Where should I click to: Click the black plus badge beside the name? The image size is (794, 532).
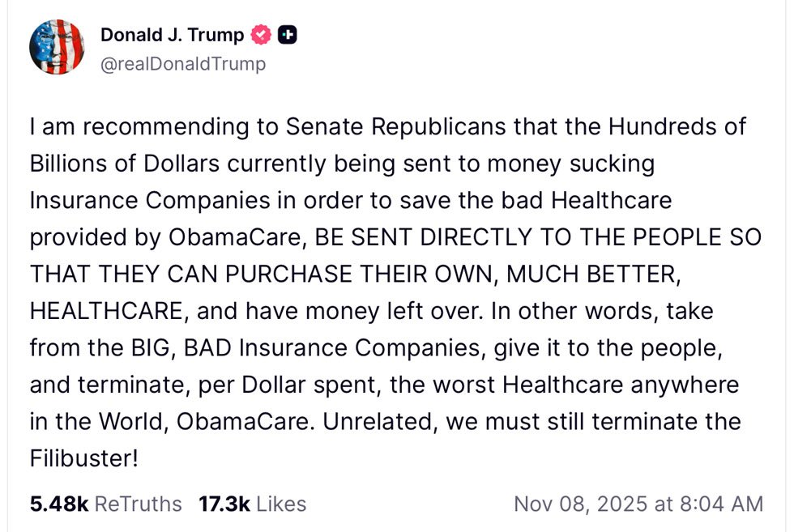[287, 35]
